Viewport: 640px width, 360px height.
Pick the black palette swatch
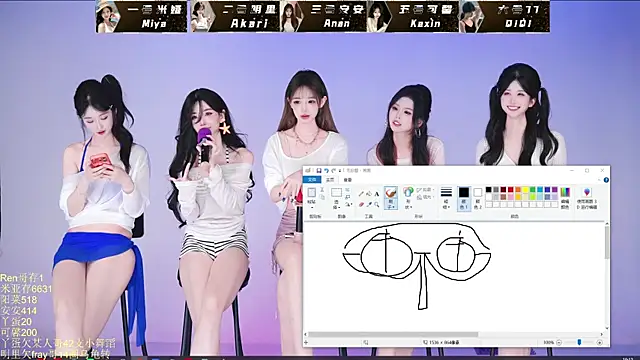point(489,189)
